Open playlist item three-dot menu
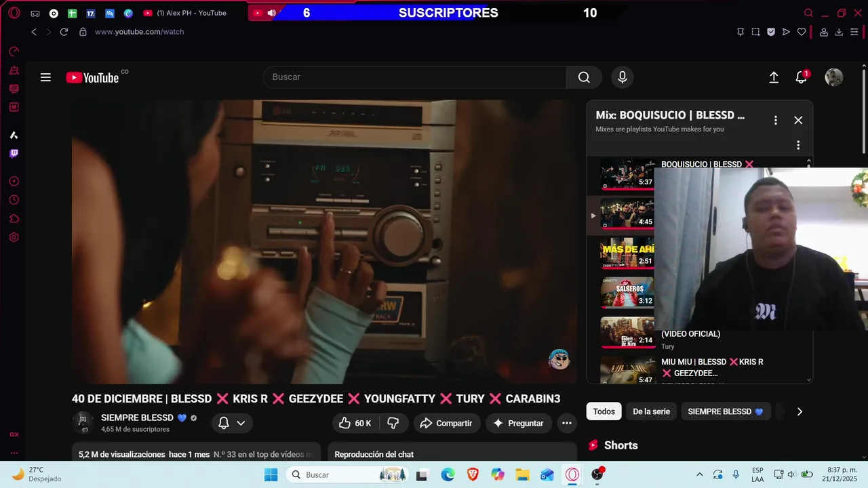This screenshot has width=868, height=488. (x=798, y=145)
